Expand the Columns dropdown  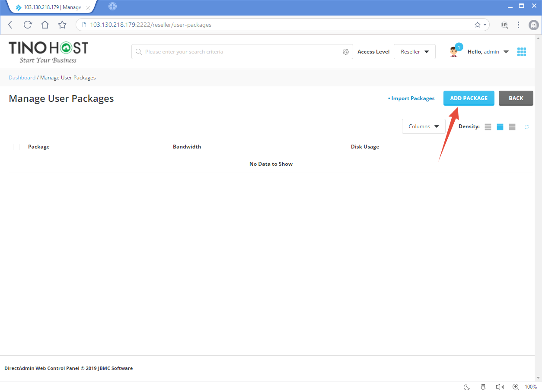tap(423, 126)
